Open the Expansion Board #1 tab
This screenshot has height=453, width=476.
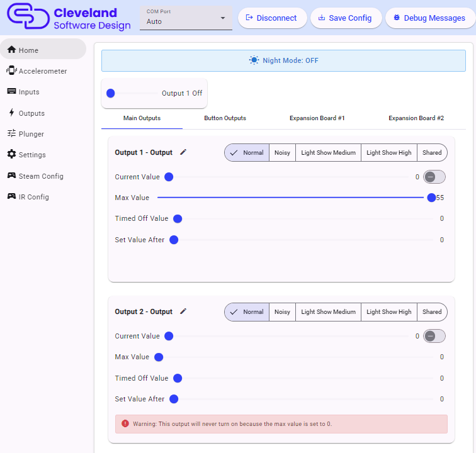[x=317, y=118]
